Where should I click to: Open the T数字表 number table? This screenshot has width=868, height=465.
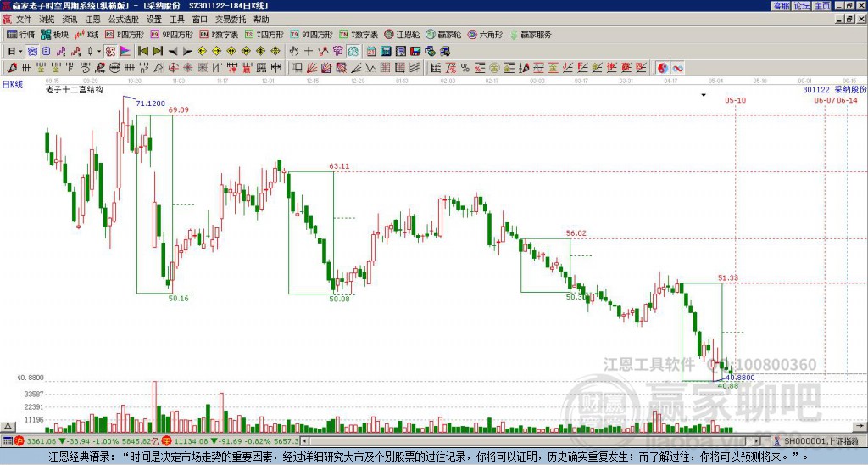[359, 34]
